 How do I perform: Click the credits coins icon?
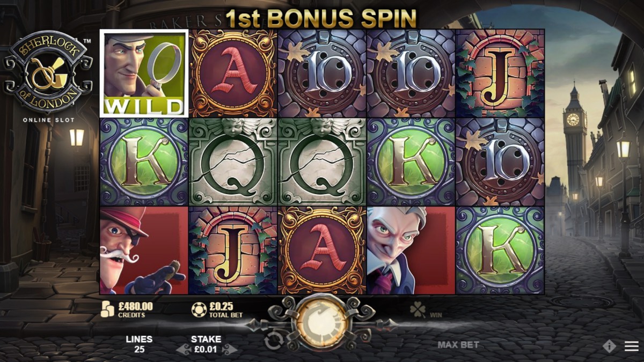[x=108, y=309]
